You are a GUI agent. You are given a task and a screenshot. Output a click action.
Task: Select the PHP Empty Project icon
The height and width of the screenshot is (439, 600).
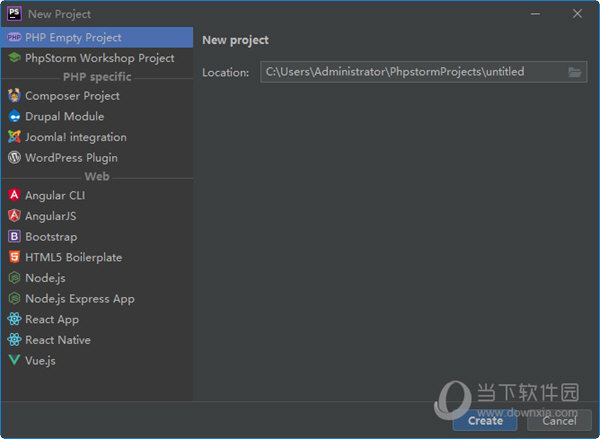[14, 38]
